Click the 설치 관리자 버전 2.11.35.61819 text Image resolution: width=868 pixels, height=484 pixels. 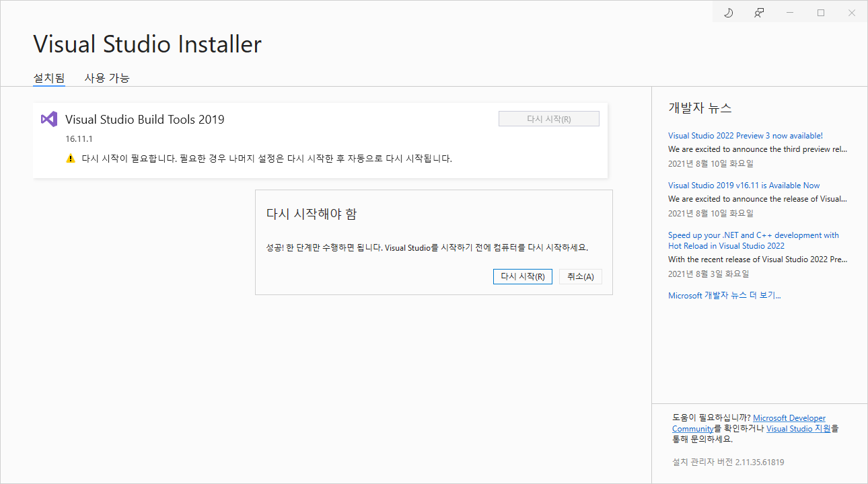728,462
